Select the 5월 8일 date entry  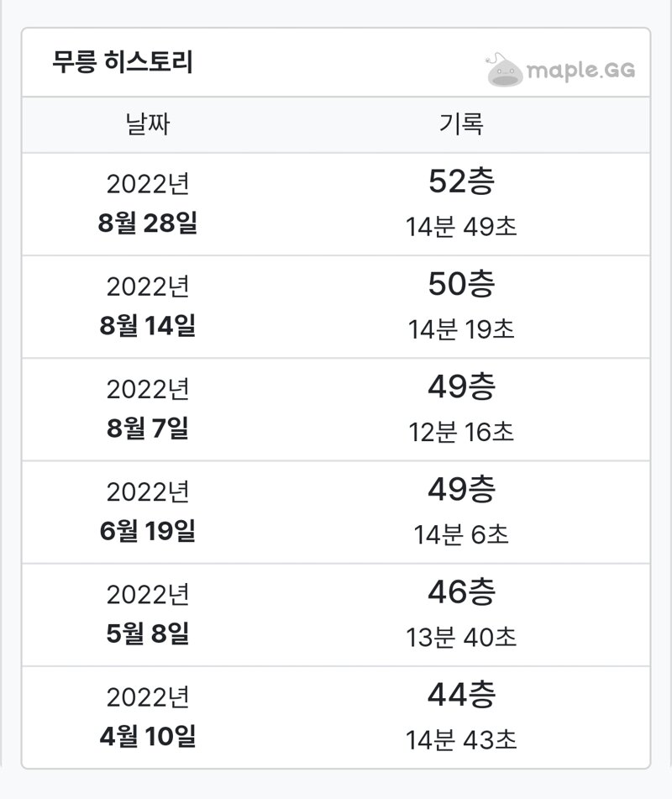(x=148, y=633)
